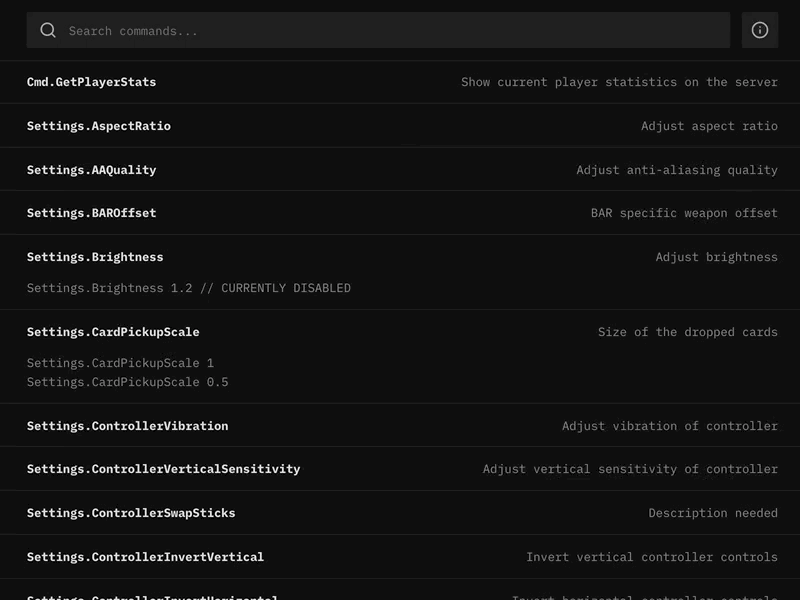The height and width of the screenshot is (600, 800).
Task: Click the 'Invert vertical controller controls' description
Action: click(651, 557)
